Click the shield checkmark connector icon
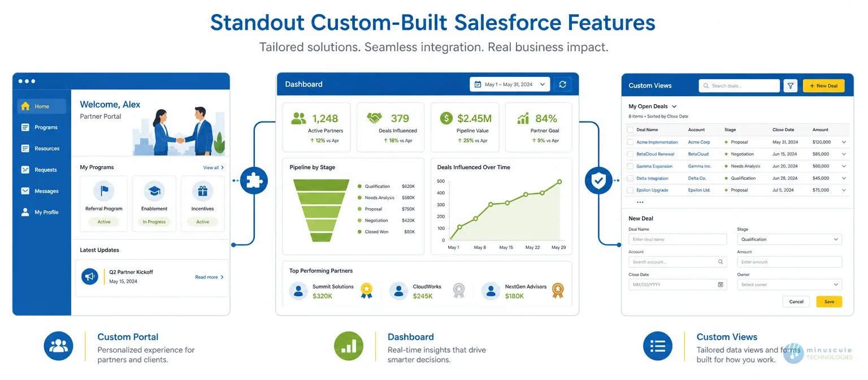Viewport: 868px width, 380px height. click(598, 180)
